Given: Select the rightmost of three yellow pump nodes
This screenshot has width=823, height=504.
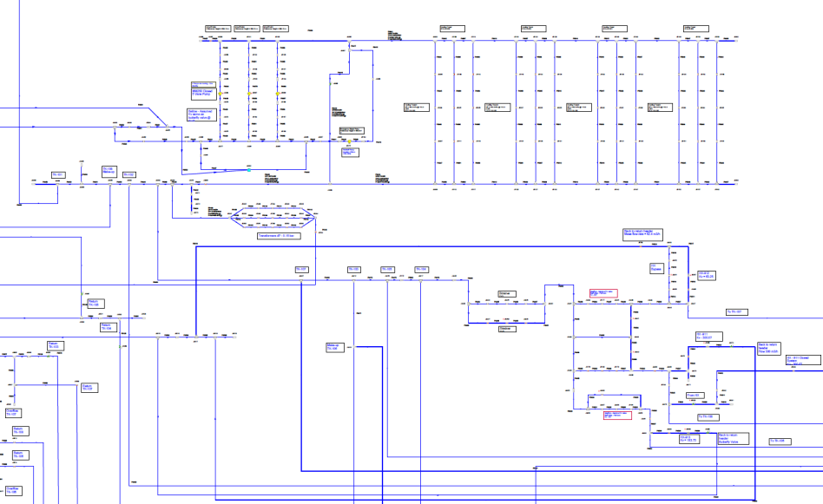Looking at the screenshot, I should (x=277, y=94).
